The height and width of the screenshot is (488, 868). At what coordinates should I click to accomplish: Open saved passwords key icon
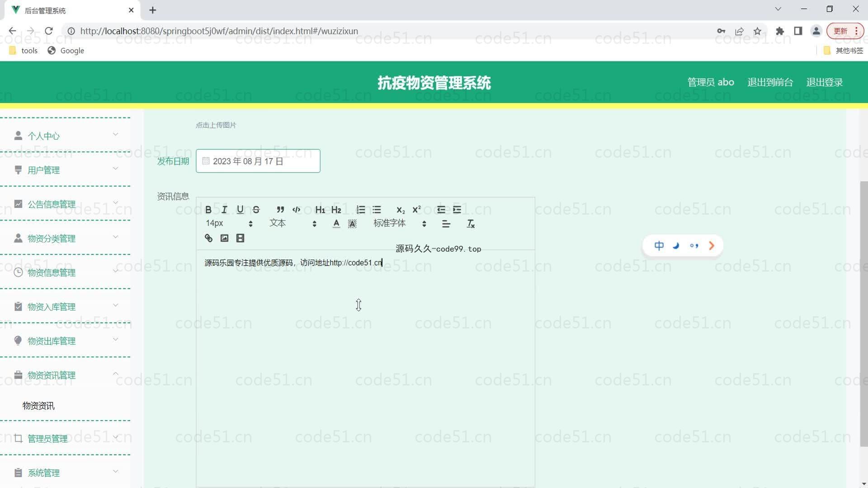(x=721, y=31)
